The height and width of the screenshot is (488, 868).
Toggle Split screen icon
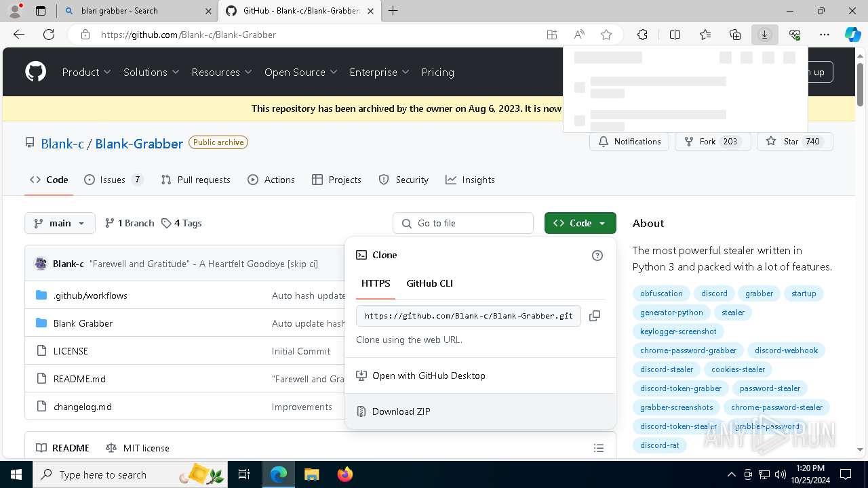(x=675, y=35)
